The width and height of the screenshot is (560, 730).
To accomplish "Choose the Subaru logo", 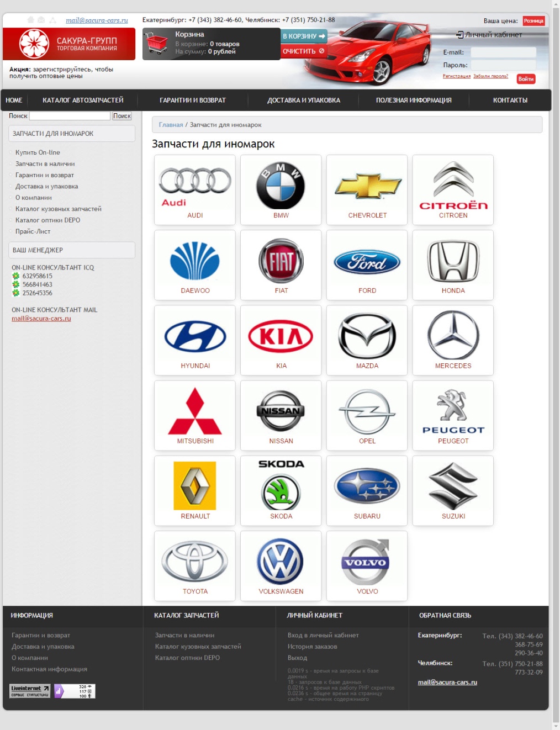I will [367, 486].
